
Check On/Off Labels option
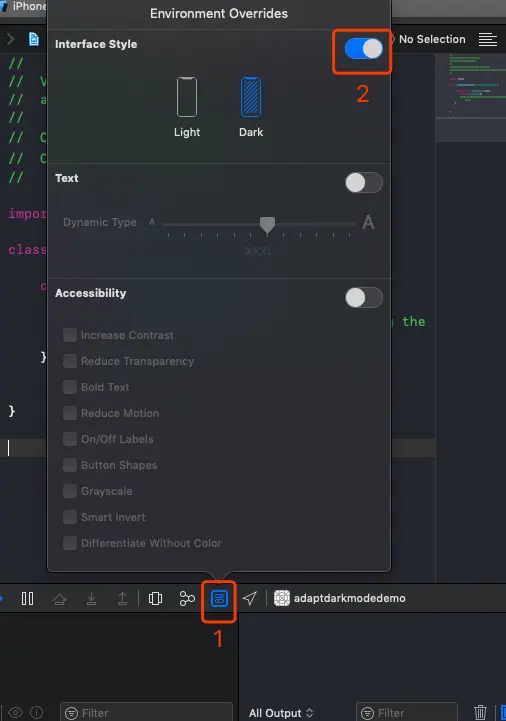click(x=70, y=439)
